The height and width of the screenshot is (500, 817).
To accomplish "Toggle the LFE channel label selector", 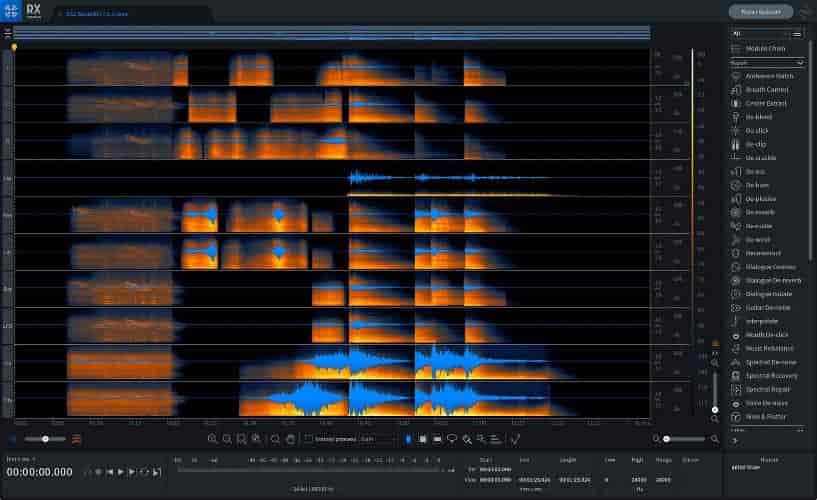I will click(x=7, y=326).
